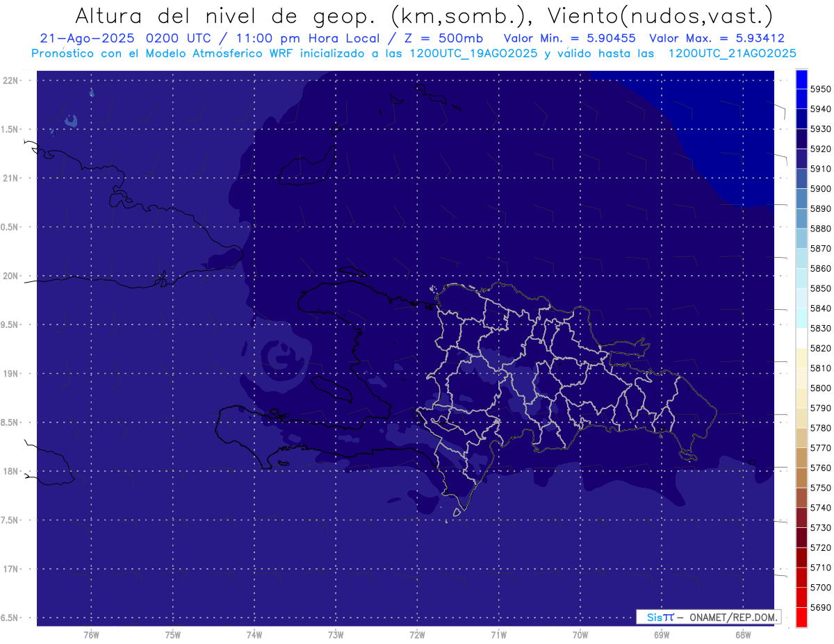Image resolution: width=834 pixels, height=644 pixels.
Task: Click the 69W longitude label
Action: coord(662,634)
